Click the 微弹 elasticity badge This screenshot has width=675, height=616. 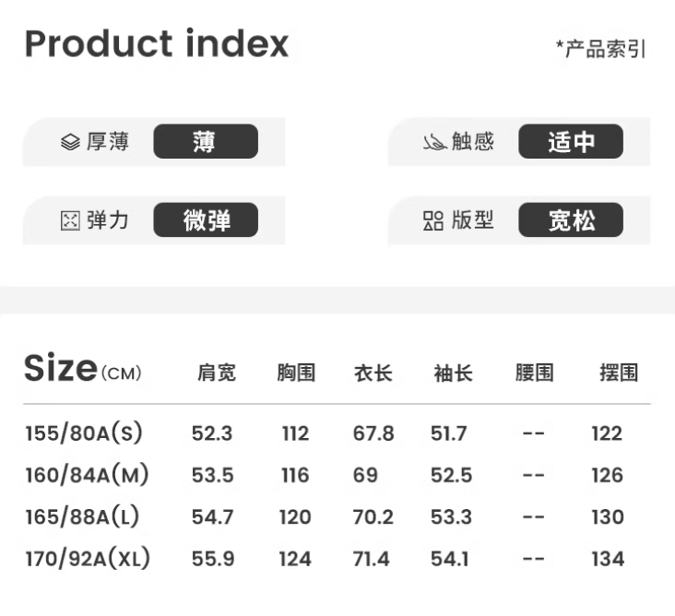205,220
